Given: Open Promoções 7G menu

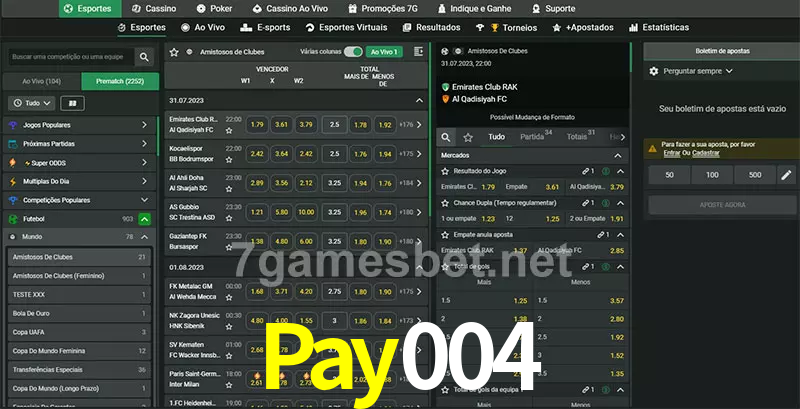Looking at the screenshot, I should pyautogui.click(x=385, y=9).
